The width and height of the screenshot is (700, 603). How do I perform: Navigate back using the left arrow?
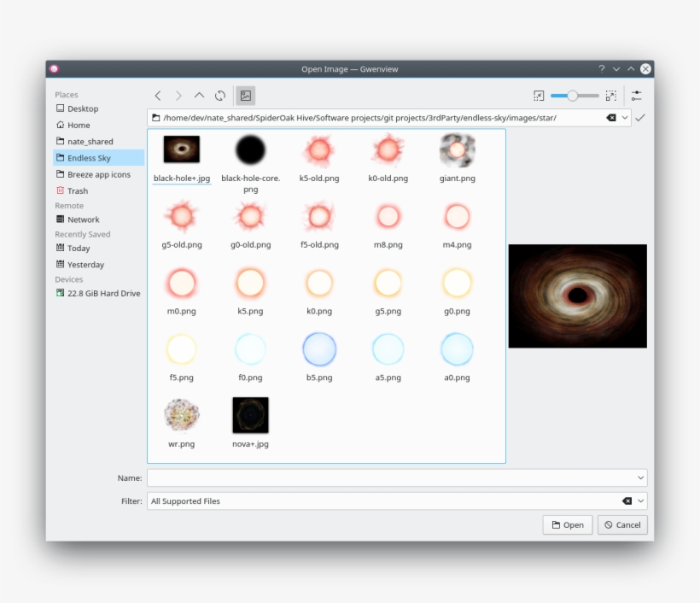(157, 95)
